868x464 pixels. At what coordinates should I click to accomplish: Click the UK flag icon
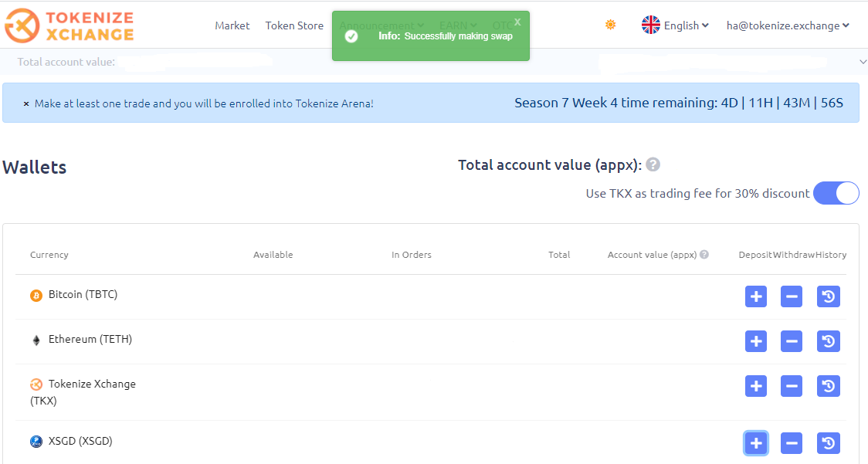coord(650,25)
